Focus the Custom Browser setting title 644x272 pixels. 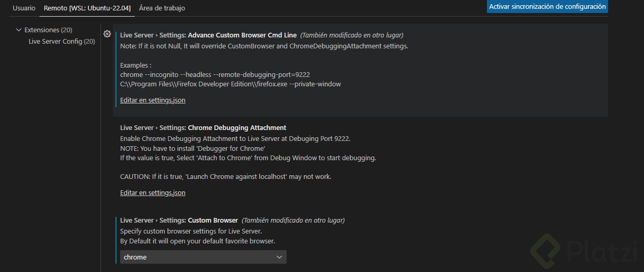(179, 221)
